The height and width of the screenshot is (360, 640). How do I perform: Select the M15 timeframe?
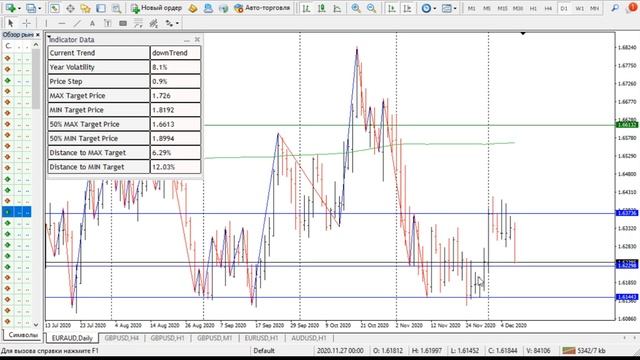coord(502,8)
